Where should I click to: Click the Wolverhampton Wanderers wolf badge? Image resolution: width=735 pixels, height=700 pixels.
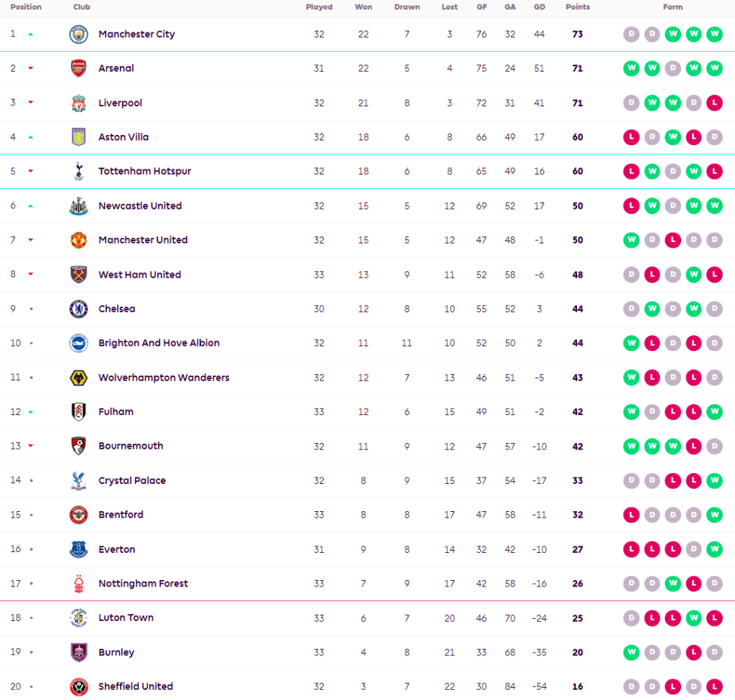78,378
